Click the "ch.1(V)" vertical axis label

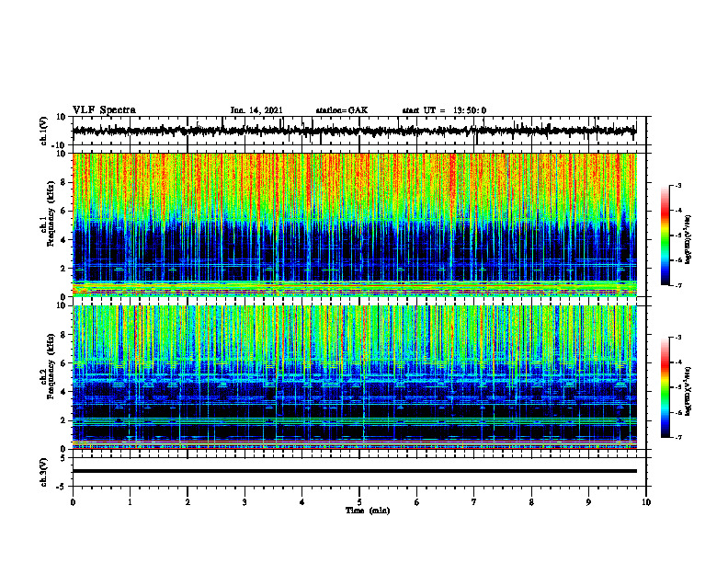[43, 131]
